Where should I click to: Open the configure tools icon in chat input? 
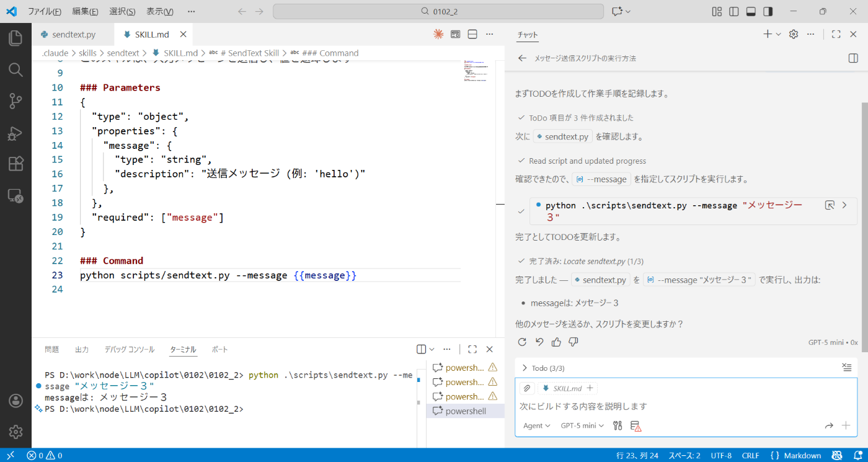[617, 425]
